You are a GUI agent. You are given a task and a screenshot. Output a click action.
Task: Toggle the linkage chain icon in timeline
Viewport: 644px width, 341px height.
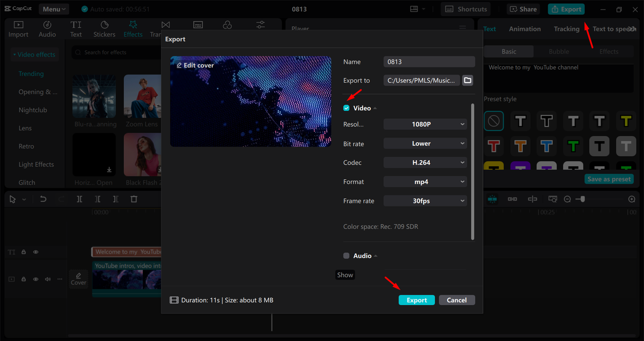[x=512, y=199]
